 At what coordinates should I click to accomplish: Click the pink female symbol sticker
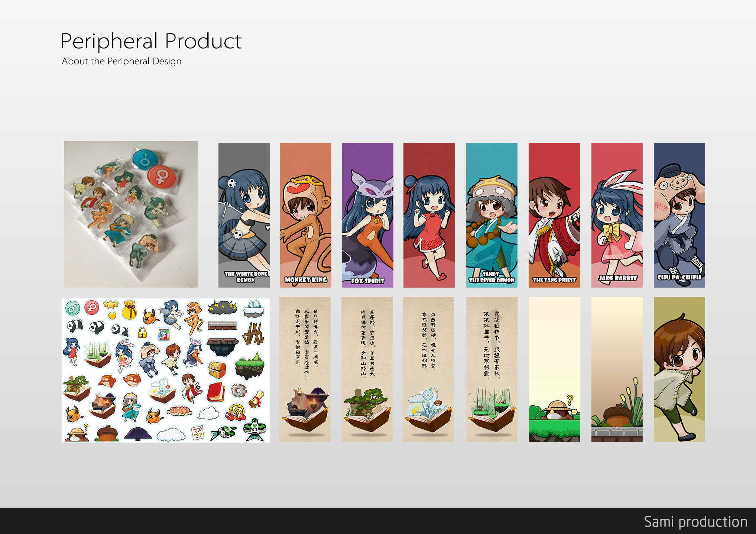point(91,308)
